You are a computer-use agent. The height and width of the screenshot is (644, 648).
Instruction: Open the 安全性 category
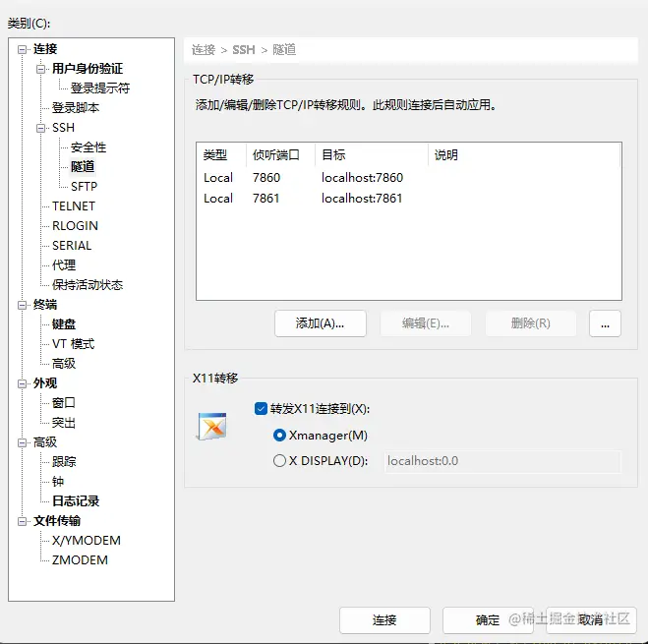point(88,147)
